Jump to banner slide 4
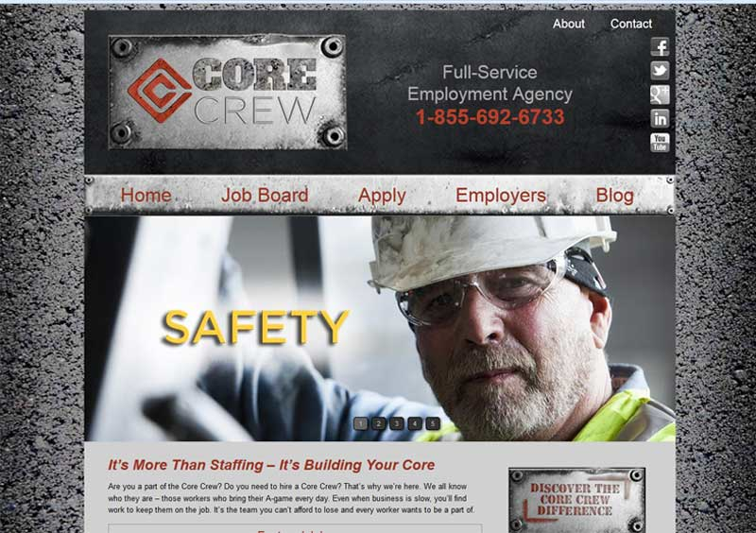 click(415, 423)
